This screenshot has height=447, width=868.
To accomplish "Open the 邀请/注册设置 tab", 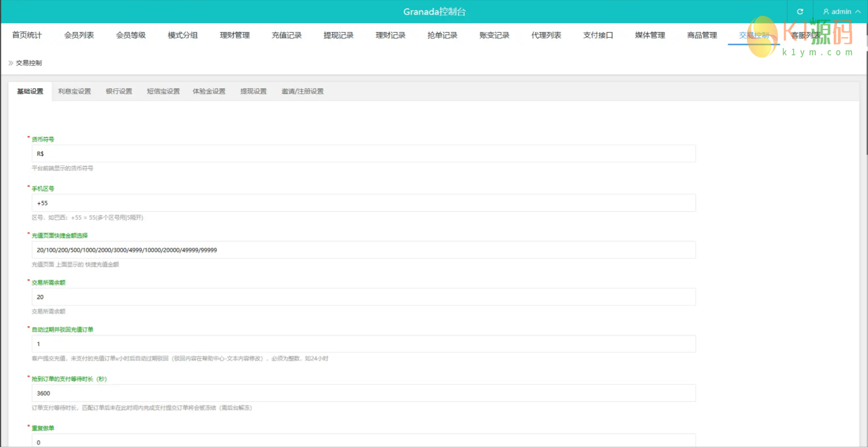I will (x=303, y=92).
